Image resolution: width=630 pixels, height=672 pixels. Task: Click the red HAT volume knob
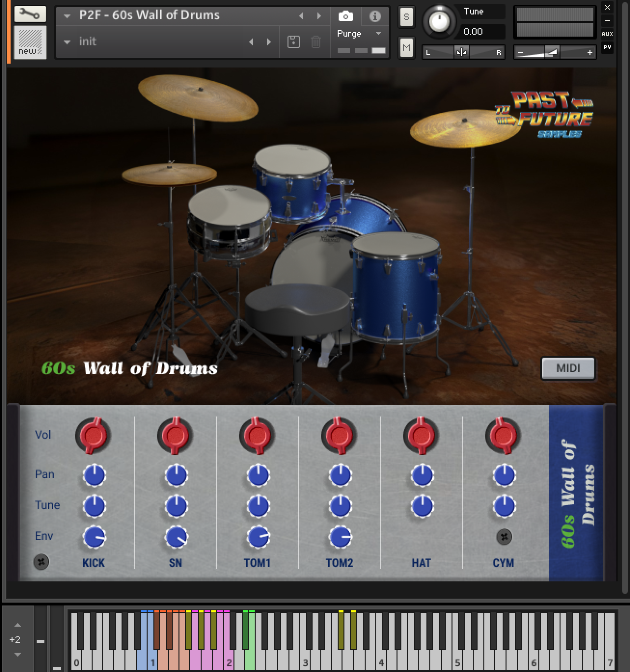pos(422,435)
